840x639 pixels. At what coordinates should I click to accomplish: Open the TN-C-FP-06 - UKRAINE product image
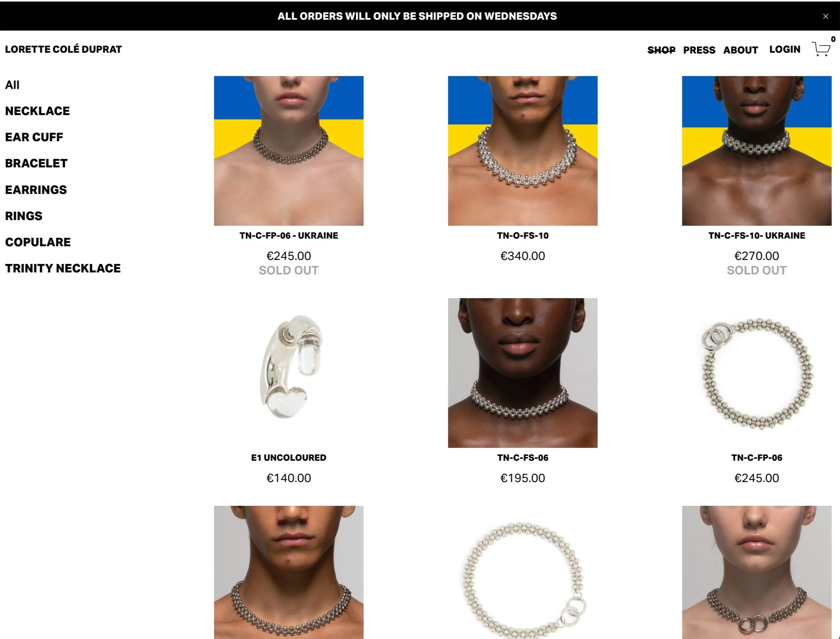coord(289,151)
